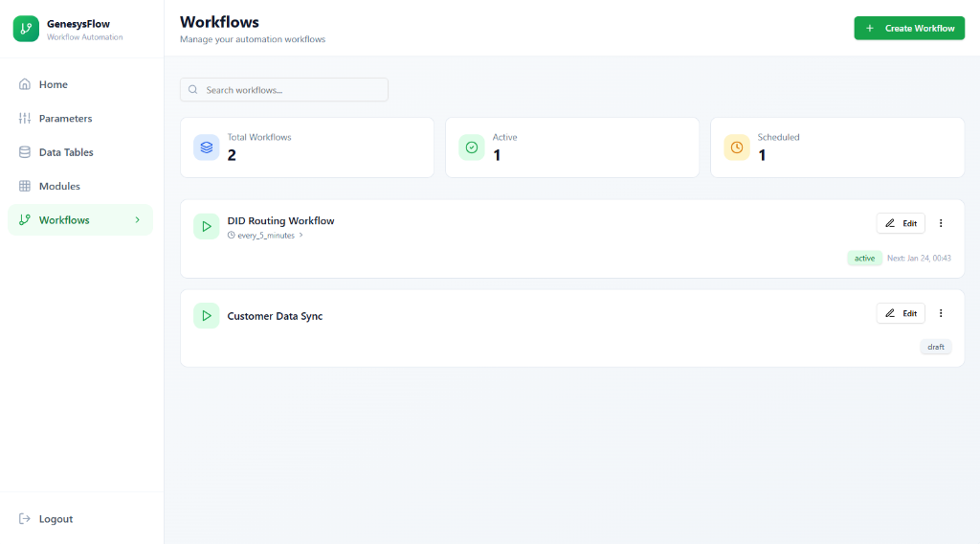Run the Customer Data Sync play icon
980x544 pixels.
tap(207, 316)
